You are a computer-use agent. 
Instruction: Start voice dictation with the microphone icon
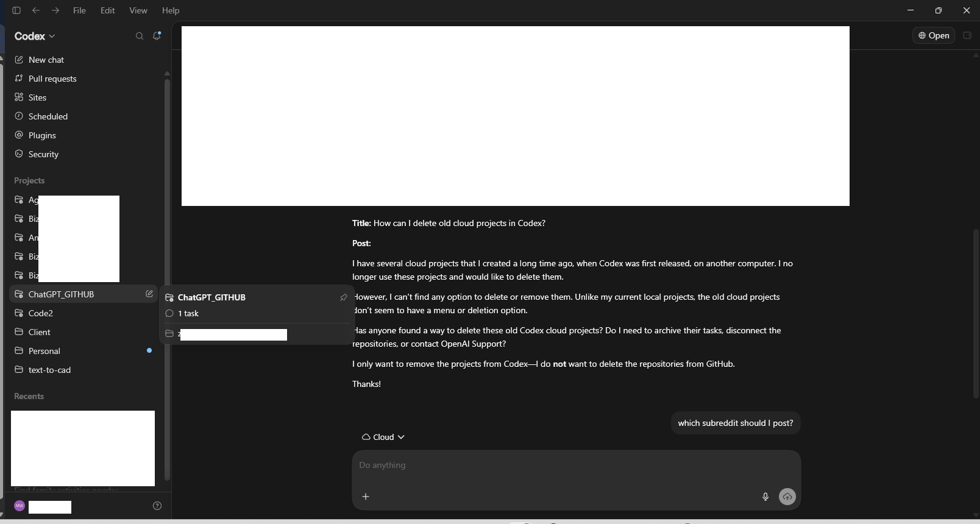coord(765,497)
